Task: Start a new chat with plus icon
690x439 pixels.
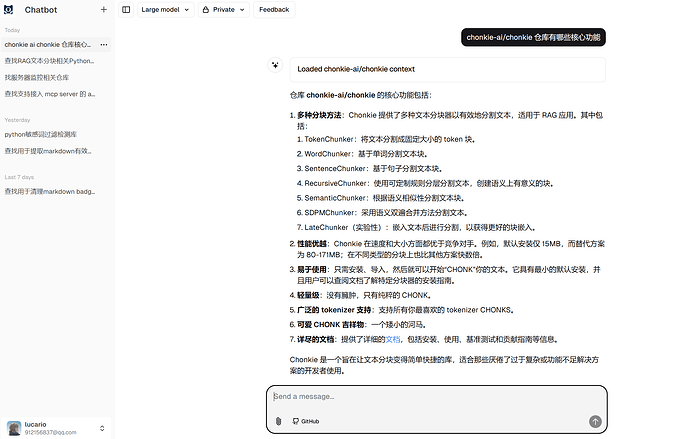Action: 103,9
